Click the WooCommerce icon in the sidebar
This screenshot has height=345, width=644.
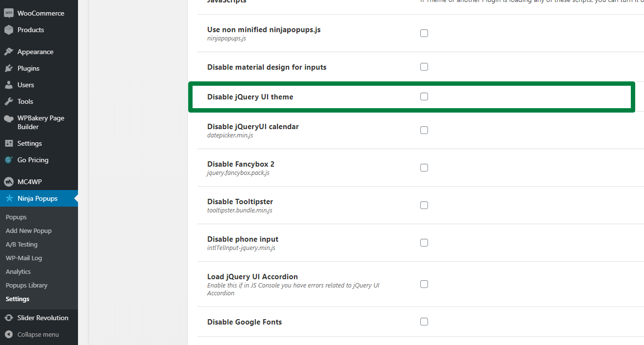(8, 13)
